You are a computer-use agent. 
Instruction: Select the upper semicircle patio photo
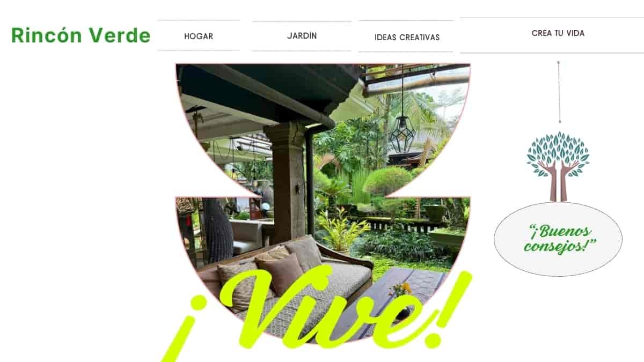323,130
